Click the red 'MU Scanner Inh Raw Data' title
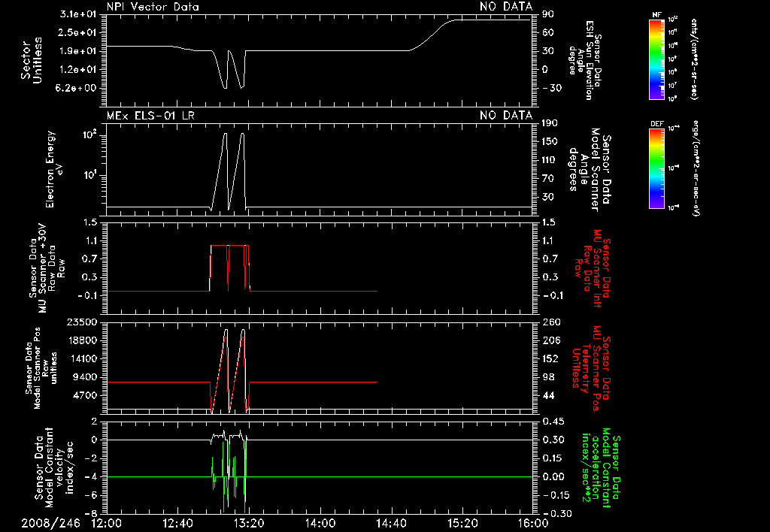The image size is (770, 532). pos(593,268)
